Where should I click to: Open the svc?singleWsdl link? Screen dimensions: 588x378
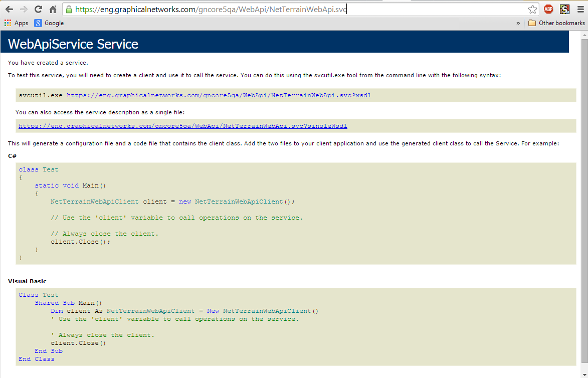(x=183, y=126)
